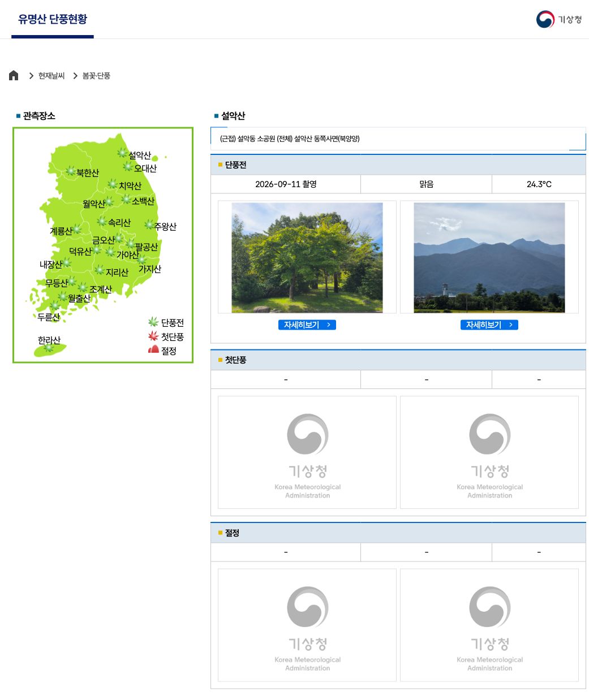Select the 설악산 leaf marker on the map
589x700 pixels.
[122, 153]
